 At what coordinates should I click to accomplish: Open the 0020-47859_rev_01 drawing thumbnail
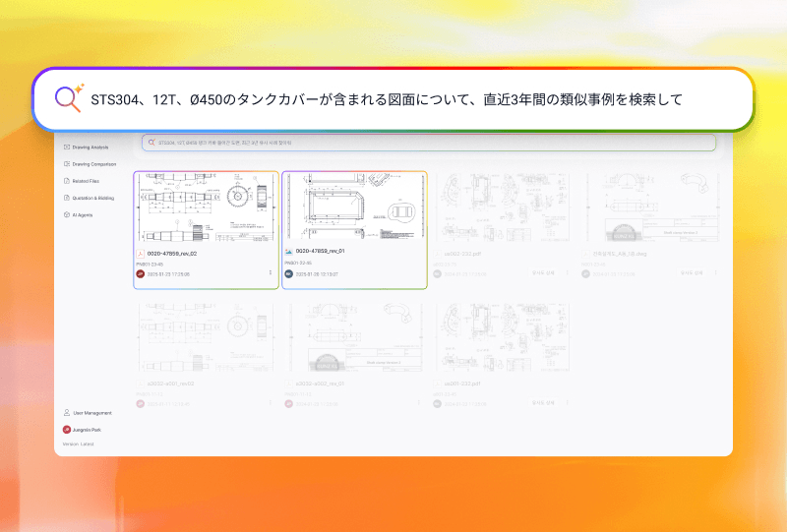point(354,207)
